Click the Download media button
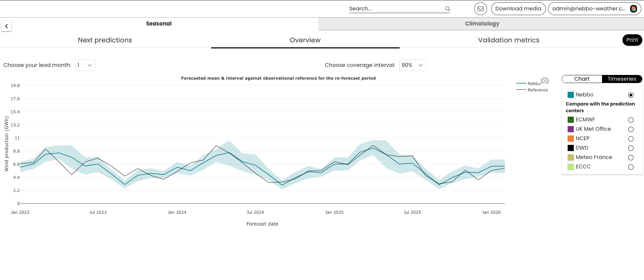Image resolution: width=644 pixels, height=280 pixels. pyautogui.click(x=518, y=9)
